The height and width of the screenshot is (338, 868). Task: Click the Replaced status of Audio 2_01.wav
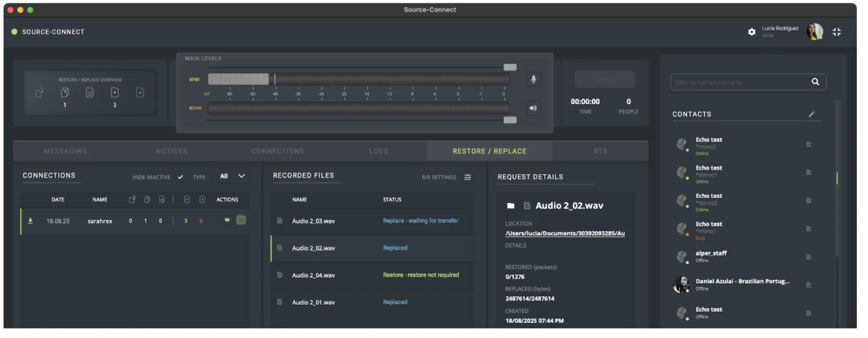[x=395, y=302]
